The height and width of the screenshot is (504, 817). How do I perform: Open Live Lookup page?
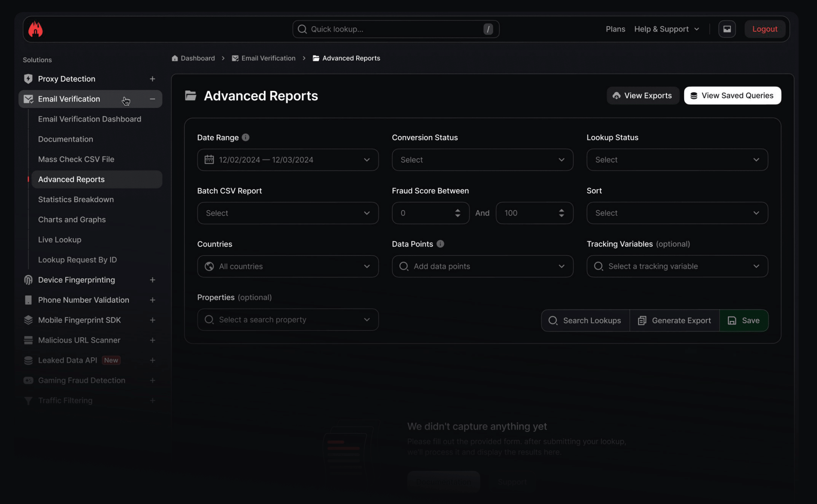coord(59,240)
